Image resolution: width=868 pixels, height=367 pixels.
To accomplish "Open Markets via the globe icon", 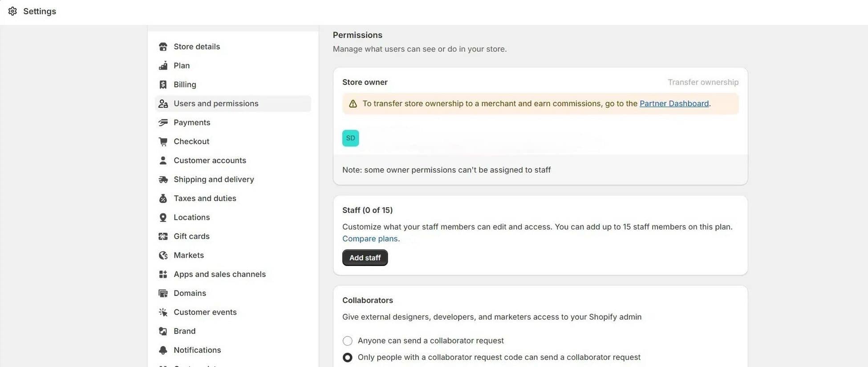I will (163, 255).
